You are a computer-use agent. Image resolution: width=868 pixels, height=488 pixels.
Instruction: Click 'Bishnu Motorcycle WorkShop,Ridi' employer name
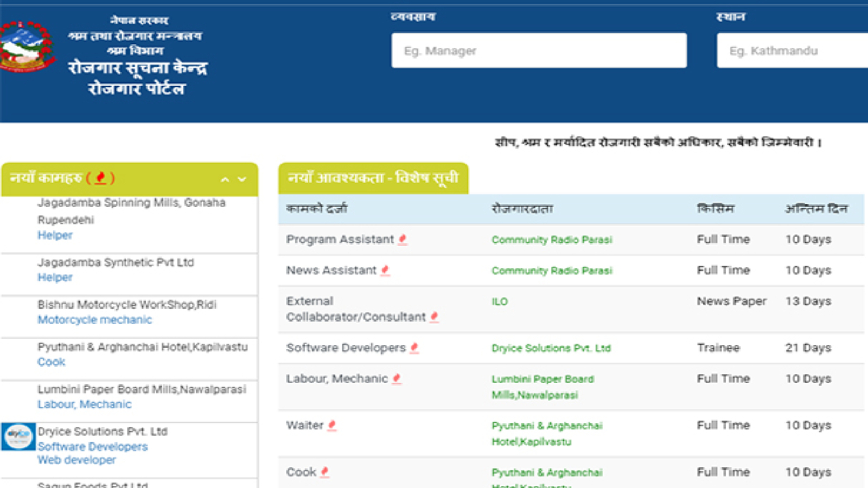[x=127, y=304]
